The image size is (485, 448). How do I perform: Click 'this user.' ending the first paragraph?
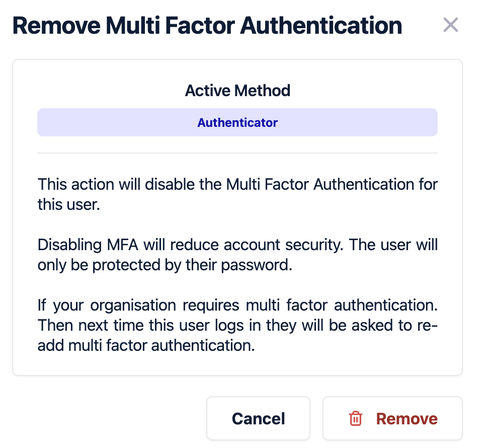click(69, 205)
